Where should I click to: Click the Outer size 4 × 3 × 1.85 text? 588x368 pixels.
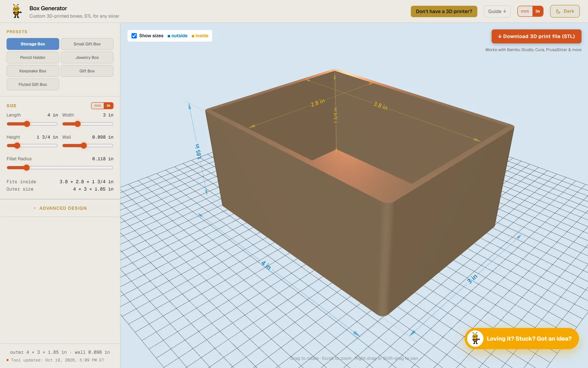pos(93,189)
